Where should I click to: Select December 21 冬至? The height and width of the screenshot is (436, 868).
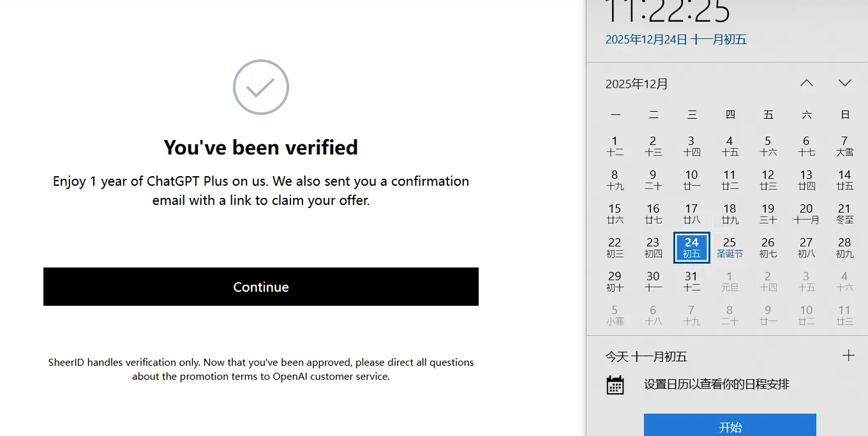(844, 214)
